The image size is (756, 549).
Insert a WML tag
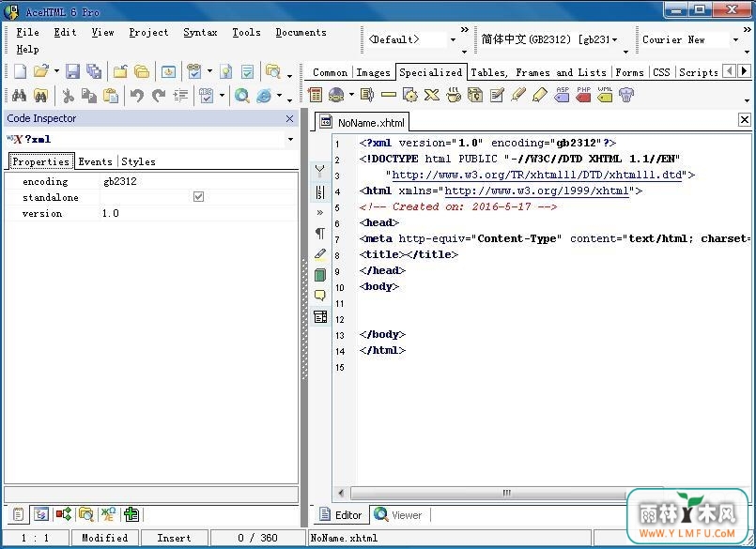(605, 95)
